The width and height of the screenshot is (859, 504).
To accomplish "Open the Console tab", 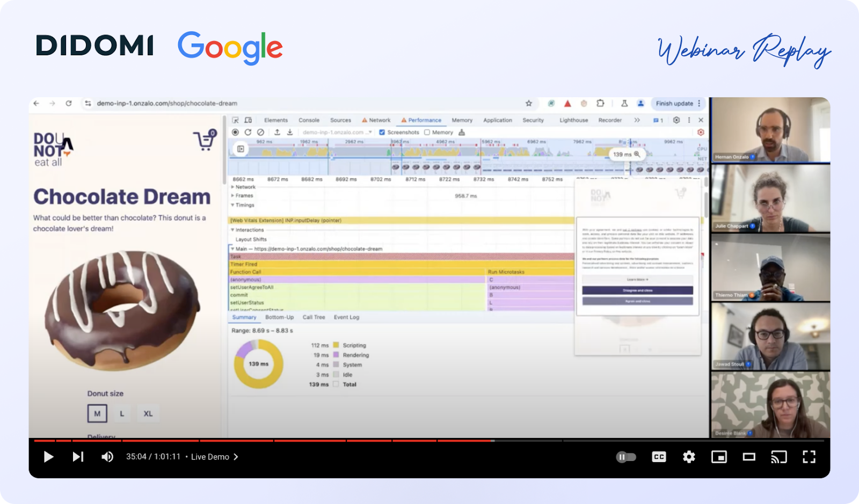I will [x=309, y=120].
